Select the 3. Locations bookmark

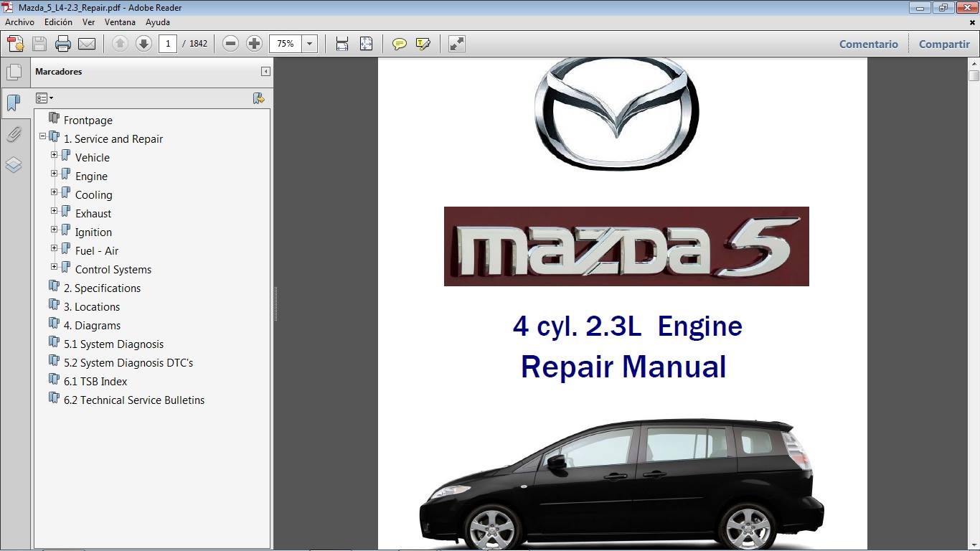tap(92, 307)
